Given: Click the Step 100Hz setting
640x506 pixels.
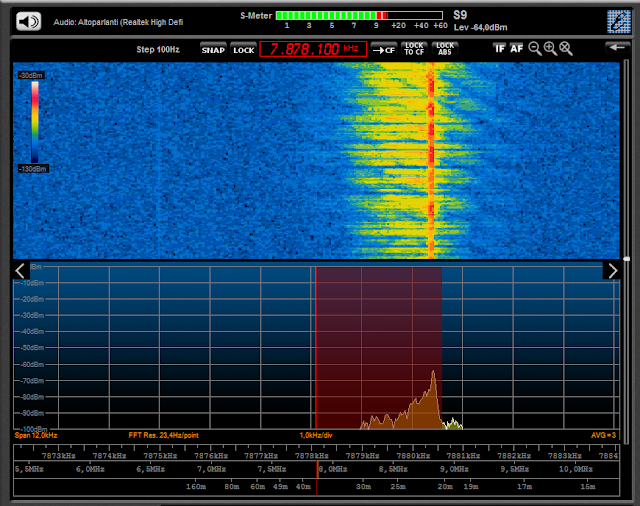Looking at the screenshot, I should 158,50.
